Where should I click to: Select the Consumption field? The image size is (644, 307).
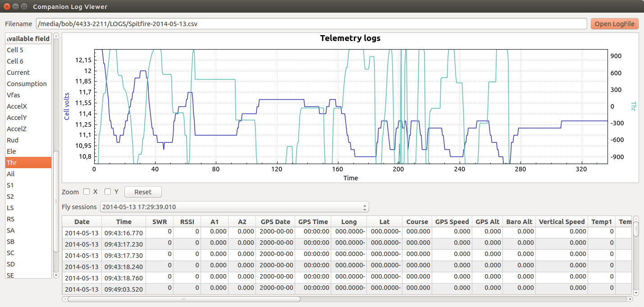[28, 83]
